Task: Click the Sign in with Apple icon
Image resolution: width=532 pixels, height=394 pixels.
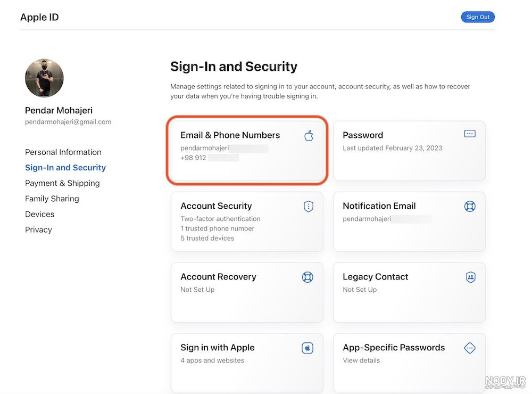Action: point(307,348)
